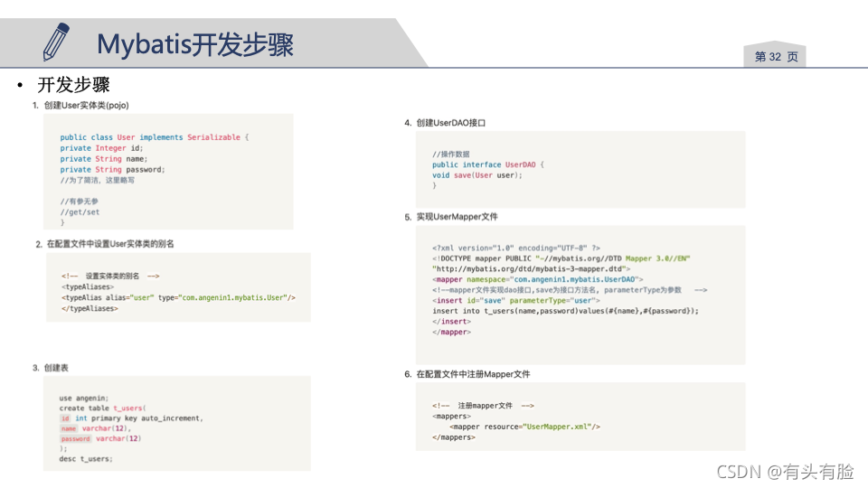Click line 'public class User implements Serializable {'
This screenshot has width=868, height=488.
(x=155, y=137)
